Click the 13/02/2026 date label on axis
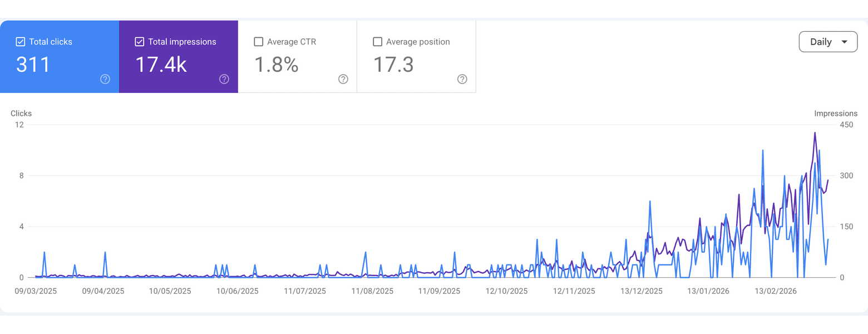Image resolution: width=868 pixels, height=334 pixels. tap(776, 291)
